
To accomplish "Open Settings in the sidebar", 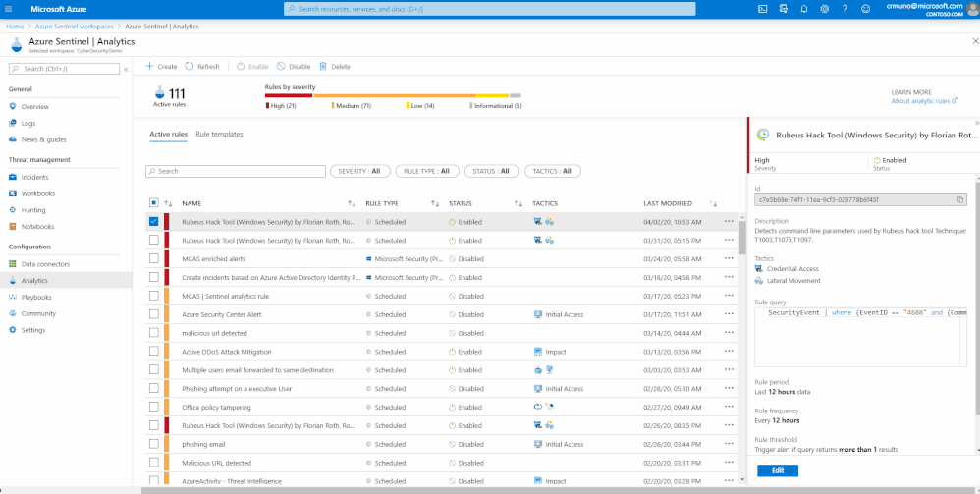I will coord(33,330).
